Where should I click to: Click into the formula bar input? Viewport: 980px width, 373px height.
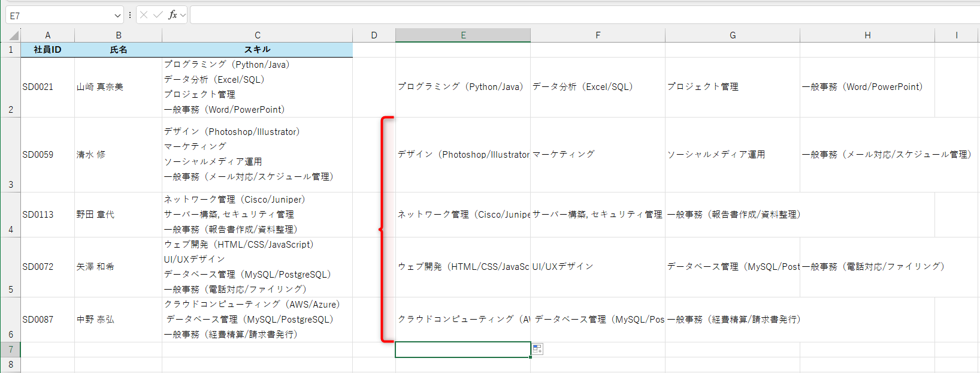tap(584, 15)
